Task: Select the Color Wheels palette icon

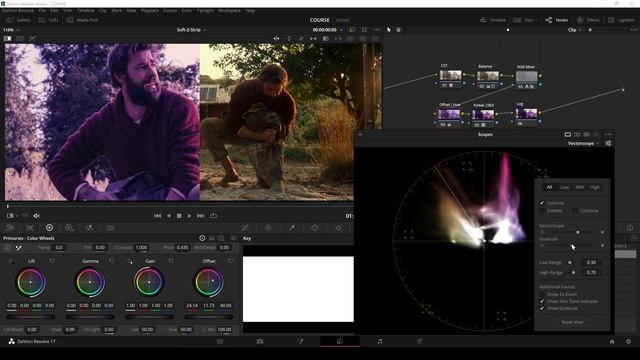Action: click(x=49, y=228)
